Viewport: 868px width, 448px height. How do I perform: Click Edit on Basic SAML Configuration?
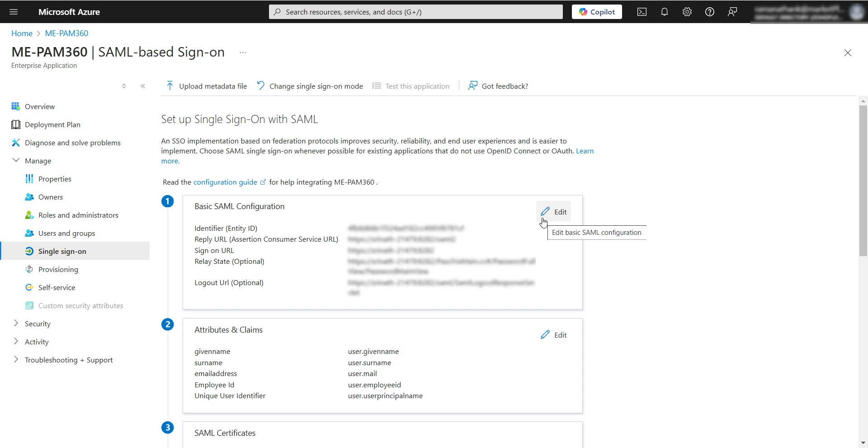tap(554, 211)
